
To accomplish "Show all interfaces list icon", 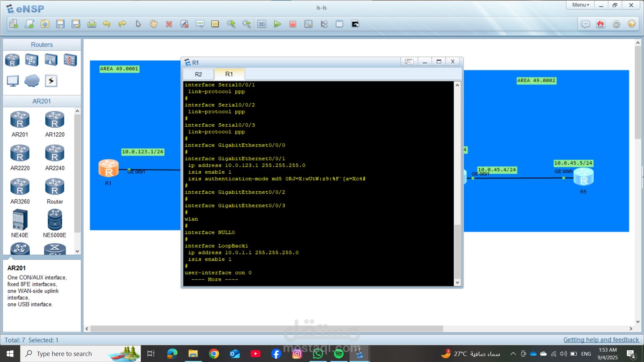I will pyautogui.click(x=324, y=24).
